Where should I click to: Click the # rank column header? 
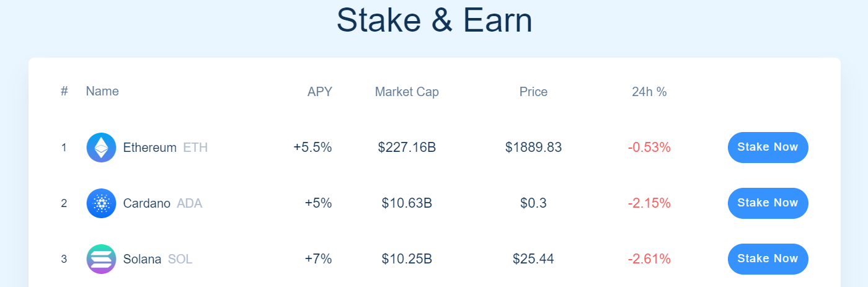(x=64, y=91)
